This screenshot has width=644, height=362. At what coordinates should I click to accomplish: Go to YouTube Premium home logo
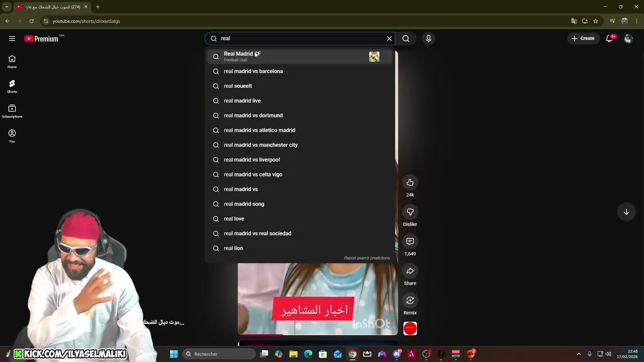tap(41, 39)
